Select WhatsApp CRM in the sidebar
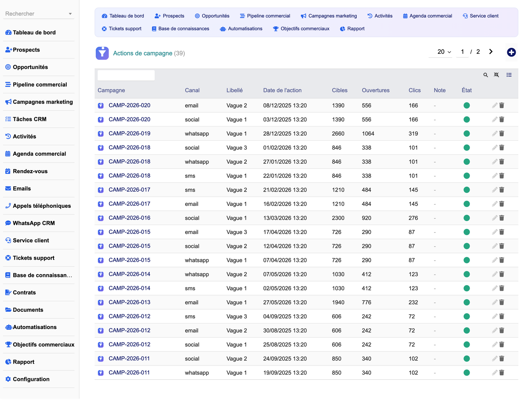The width and height of the screenshot is (532, 406). click(34, 223)
